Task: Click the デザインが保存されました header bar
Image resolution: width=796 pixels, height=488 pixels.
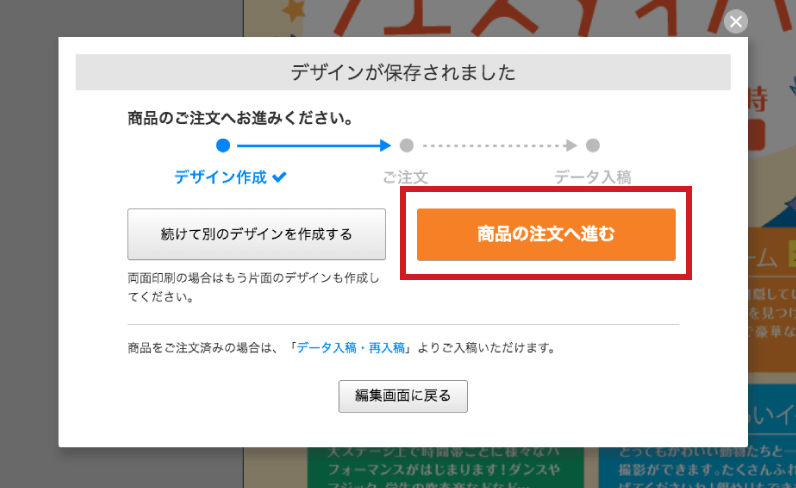Action: click(403, 72)
